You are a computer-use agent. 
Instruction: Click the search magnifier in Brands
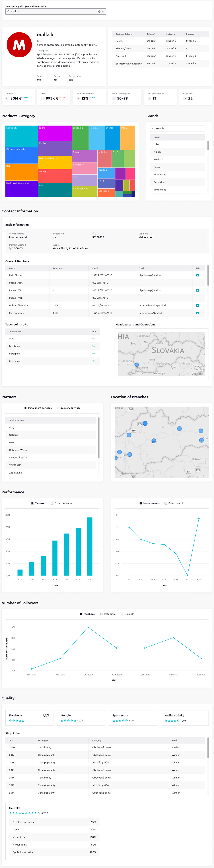coord(153,128)
